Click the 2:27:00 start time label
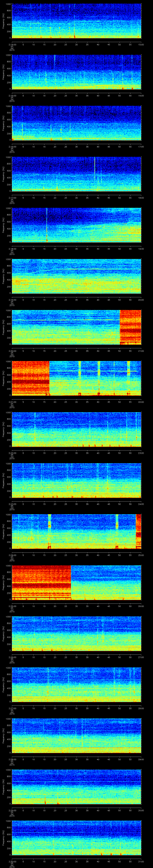Viewport: 153px width, 868px height. point(12,708)
